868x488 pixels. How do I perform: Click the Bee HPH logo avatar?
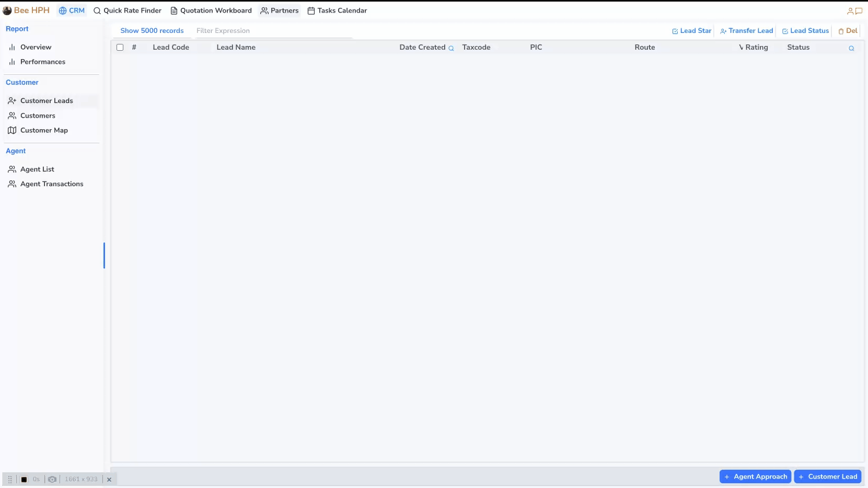[7, 10]
